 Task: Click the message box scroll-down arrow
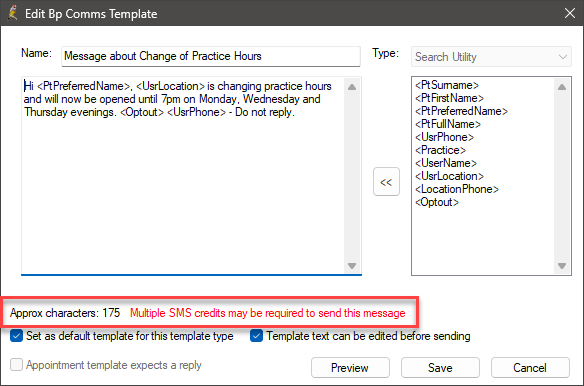tap(352, 266)
